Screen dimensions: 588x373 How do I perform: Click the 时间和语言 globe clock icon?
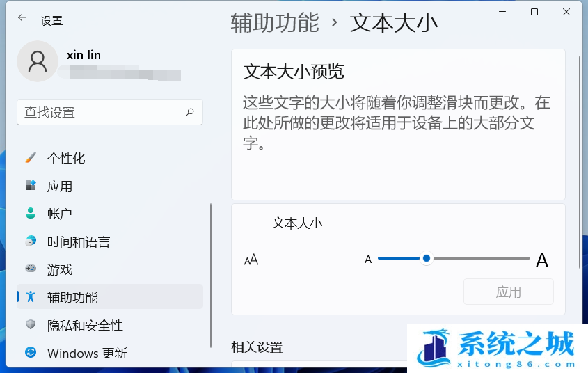[31, 241]
